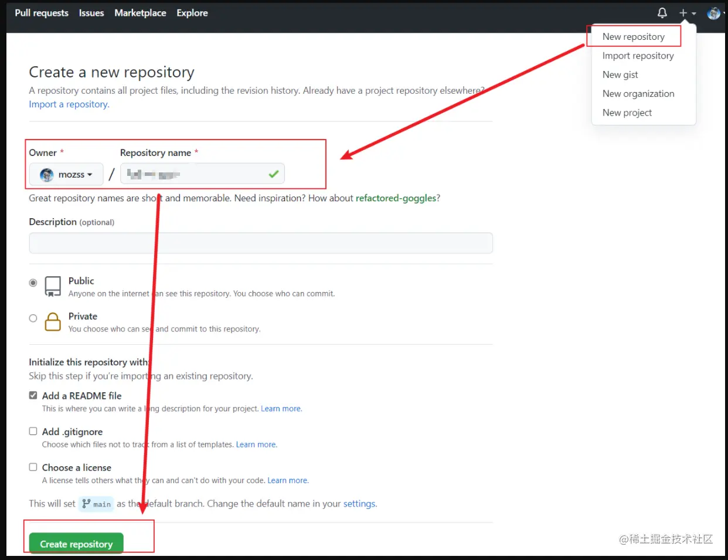The width and height of the screenshot is (728, 560).
Task: Open Pull requests in the header
Action: click(42, 13)
